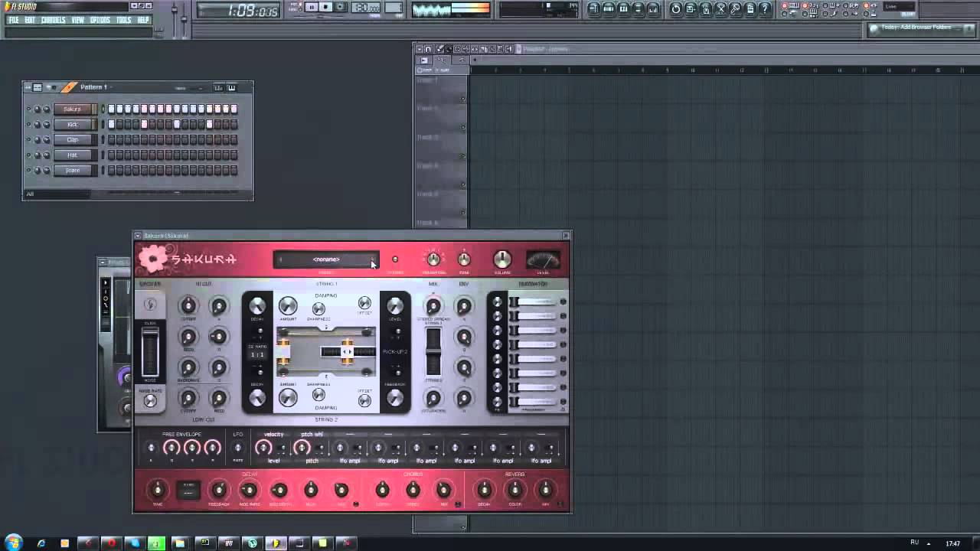Toggle the first step of the Snare row
980x551 pixels.
coord(111,170)
